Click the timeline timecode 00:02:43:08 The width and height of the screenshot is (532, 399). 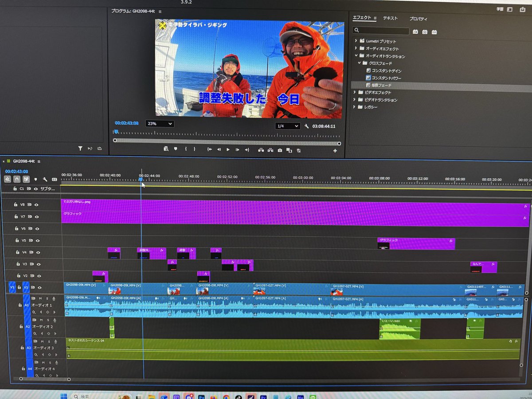[x=16, y=171]
